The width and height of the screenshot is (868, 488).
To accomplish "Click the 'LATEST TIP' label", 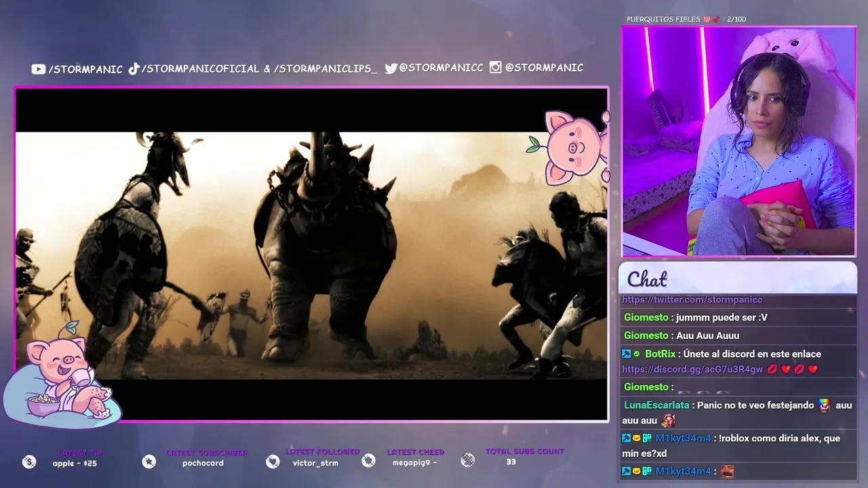I will point(80,453).
